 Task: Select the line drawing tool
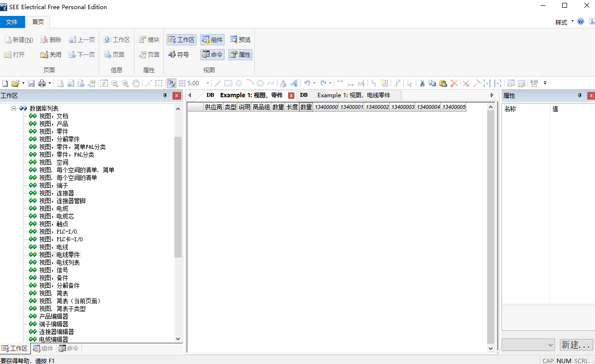tap(218, 83)
